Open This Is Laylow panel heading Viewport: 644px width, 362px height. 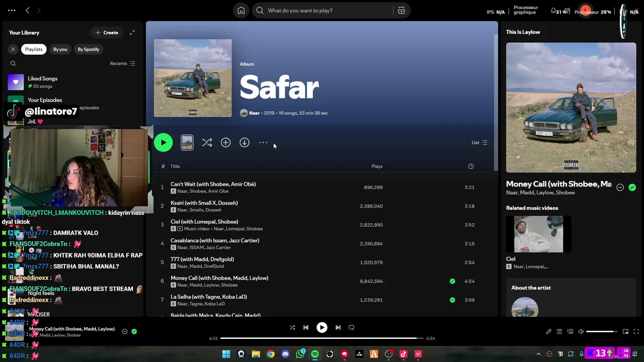(x=523, y=32)
